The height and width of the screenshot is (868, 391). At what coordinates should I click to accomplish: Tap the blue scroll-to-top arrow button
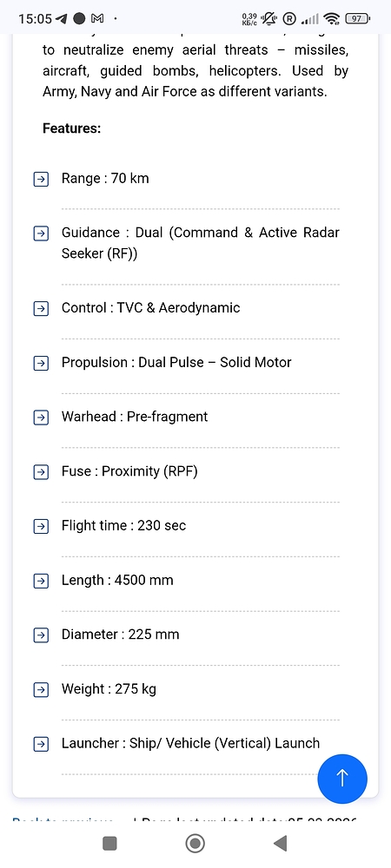point(342,778)
